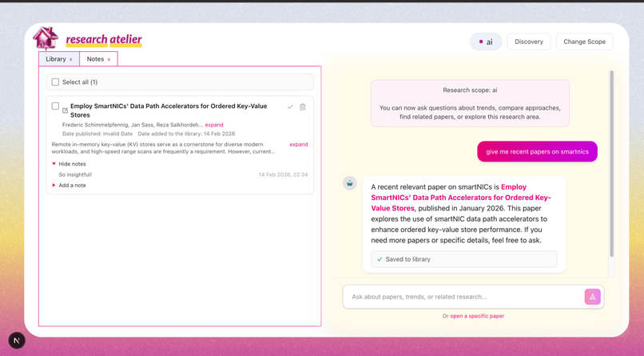Switch to the Notes tab
This screenshot has width=644, height=356.
pos(95,59)
